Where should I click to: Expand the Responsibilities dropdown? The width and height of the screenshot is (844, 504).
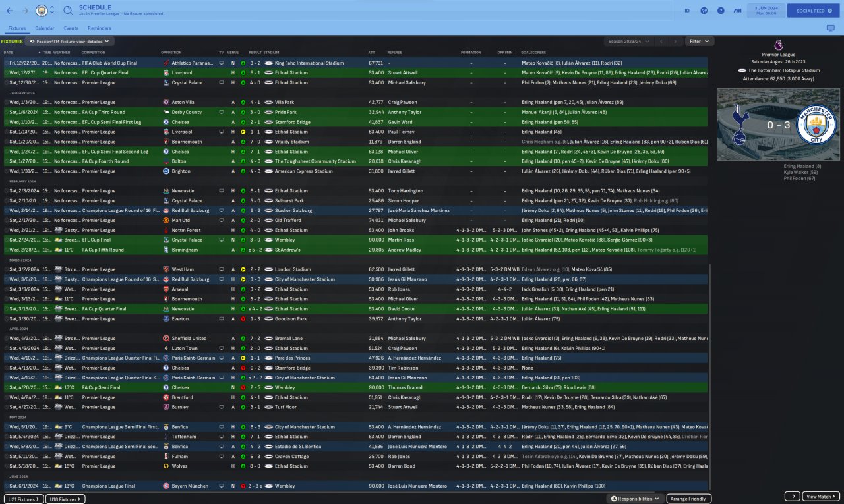tap(636, 499)
